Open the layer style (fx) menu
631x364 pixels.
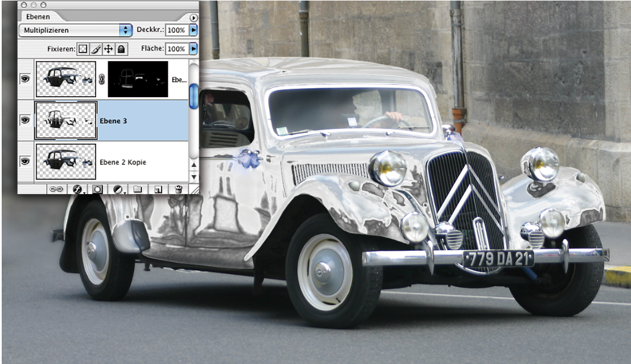tap(77, 189)
